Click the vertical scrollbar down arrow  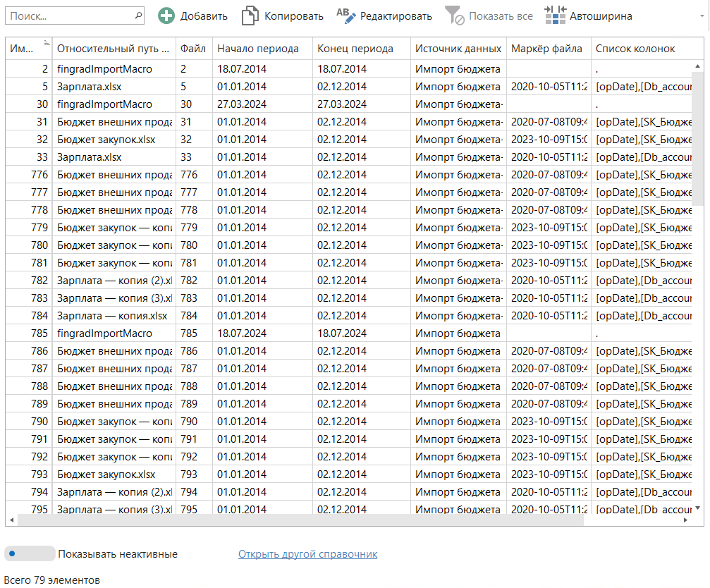(698, 508)
